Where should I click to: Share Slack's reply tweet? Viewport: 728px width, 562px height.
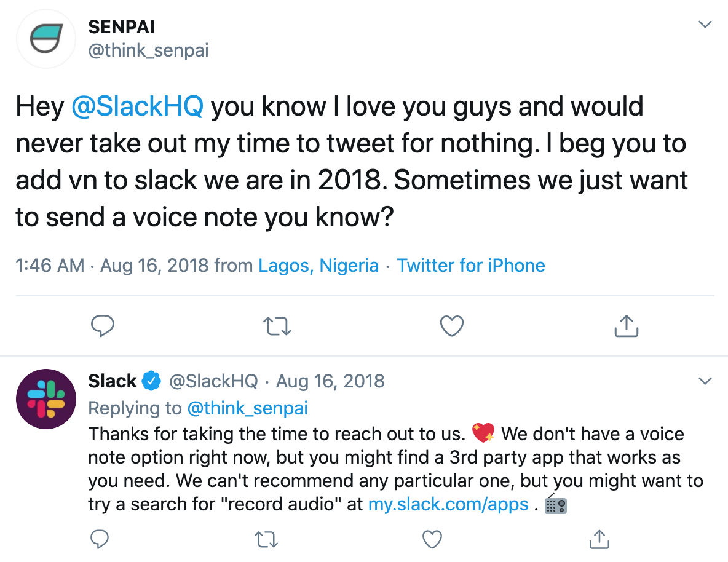pyautogui.click(x=599, y=539)
